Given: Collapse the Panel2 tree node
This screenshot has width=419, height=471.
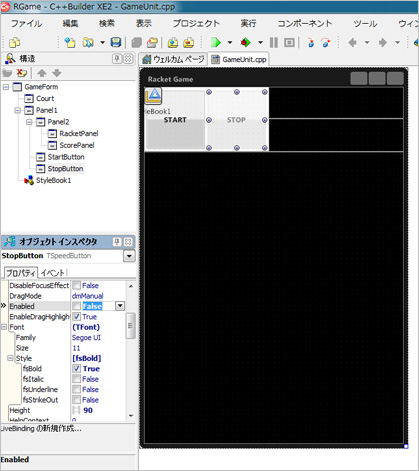Looking at the screenshot, I should coord(29,122).
